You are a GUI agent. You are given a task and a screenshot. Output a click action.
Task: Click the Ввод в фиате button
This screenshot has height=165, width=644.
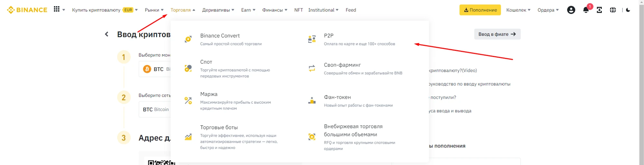[x=497, y=34]
